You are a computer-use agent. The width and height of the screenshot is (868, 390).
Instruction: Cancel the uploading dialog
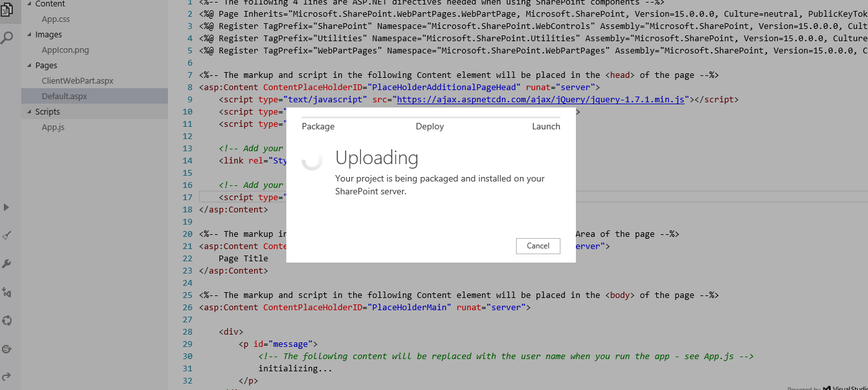538,246
